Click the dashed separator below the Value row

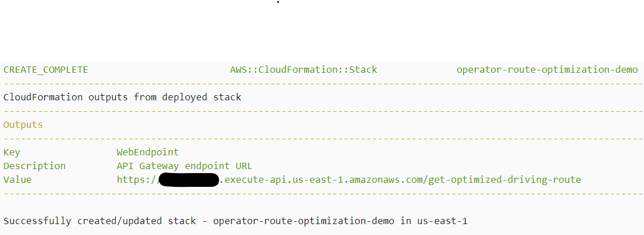(x=322, y=194)
